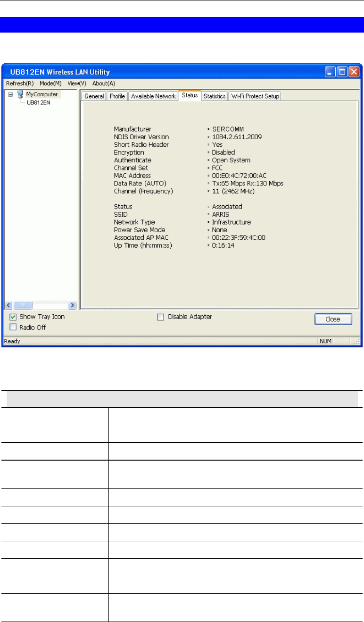
Task: Click the Ready status bar text
Action: click(x=12, y=341)
